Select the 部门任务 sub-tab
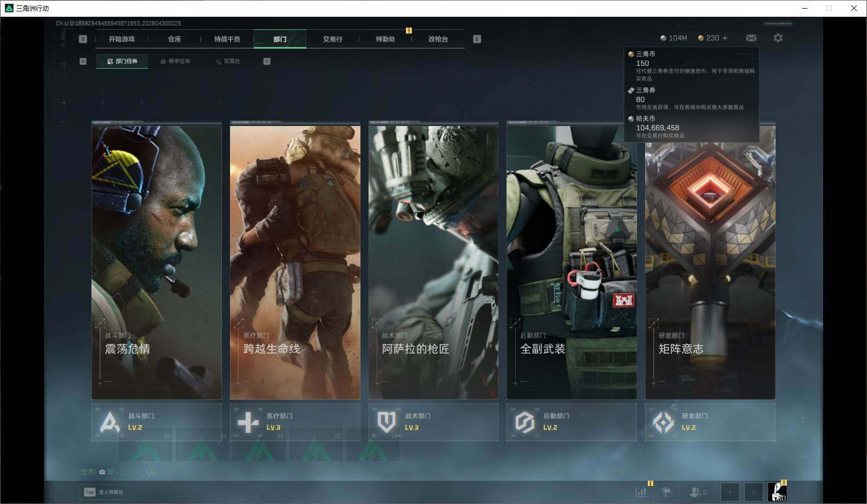Screen dimensions: 867x504 (122, 62)
